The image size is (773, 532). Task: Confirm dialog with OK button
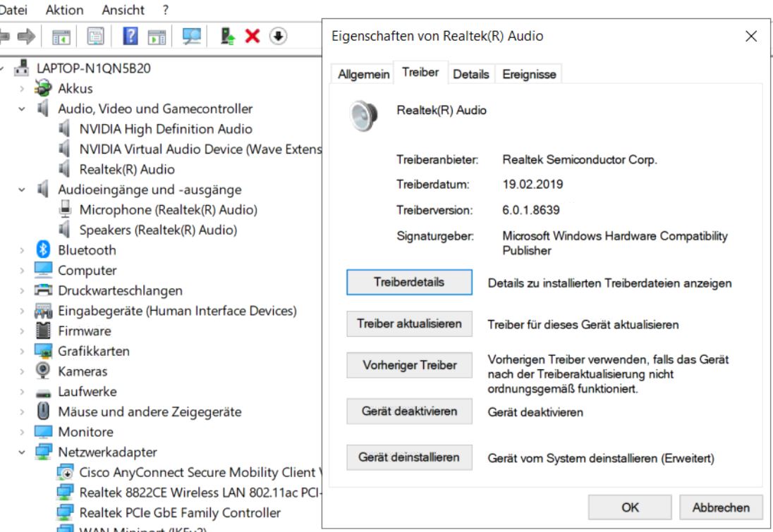[x=630, y=507]
